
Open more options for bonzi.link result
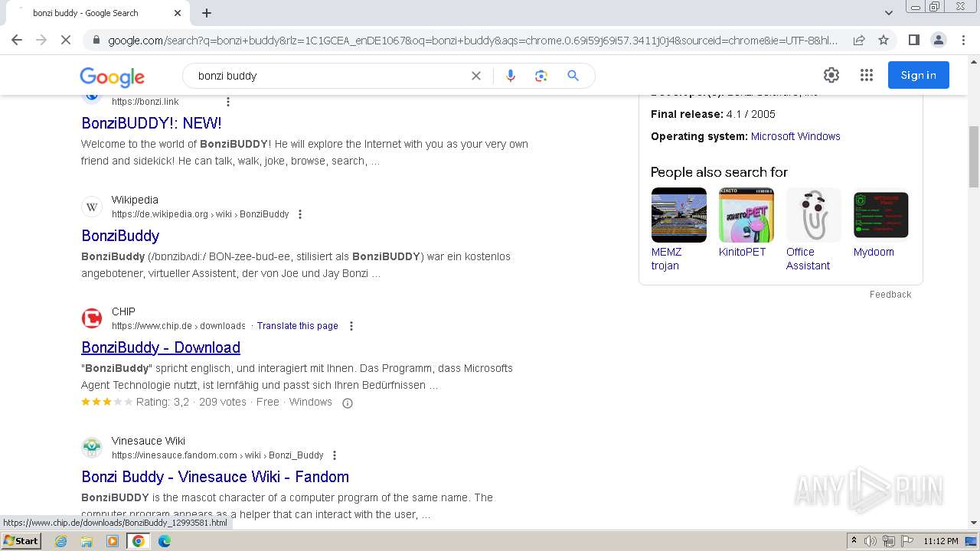227,101
